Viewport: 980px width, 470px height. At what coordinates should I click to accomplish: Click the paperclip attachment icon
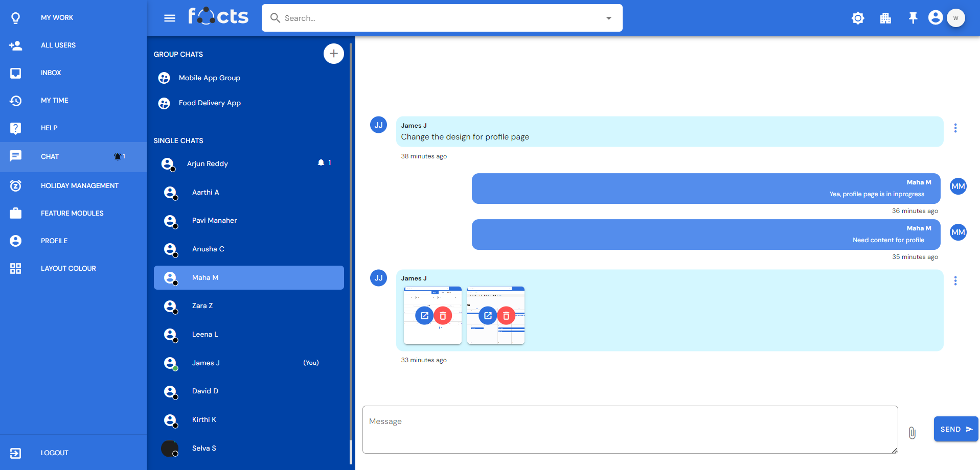click(x=912, y=433)
